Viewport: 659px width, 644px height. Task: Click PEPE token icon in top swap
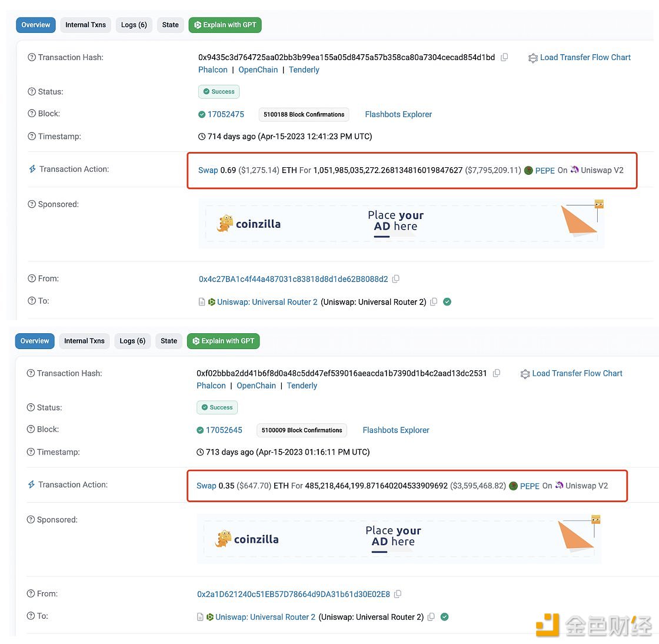point(528,171)
